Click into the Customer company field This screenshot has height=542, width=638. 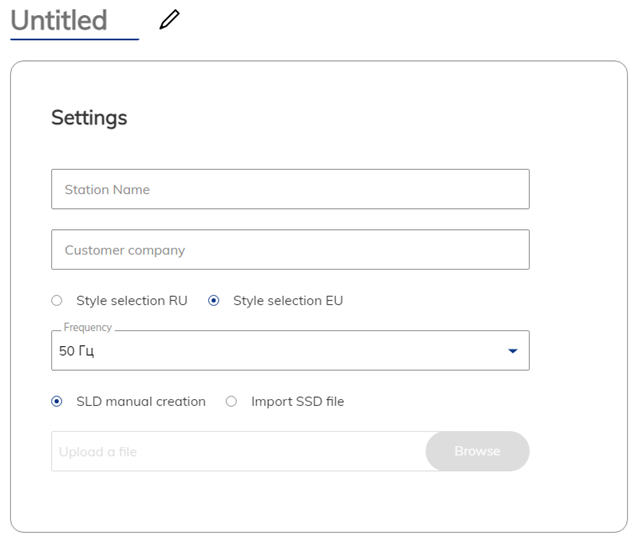(290, 250)
